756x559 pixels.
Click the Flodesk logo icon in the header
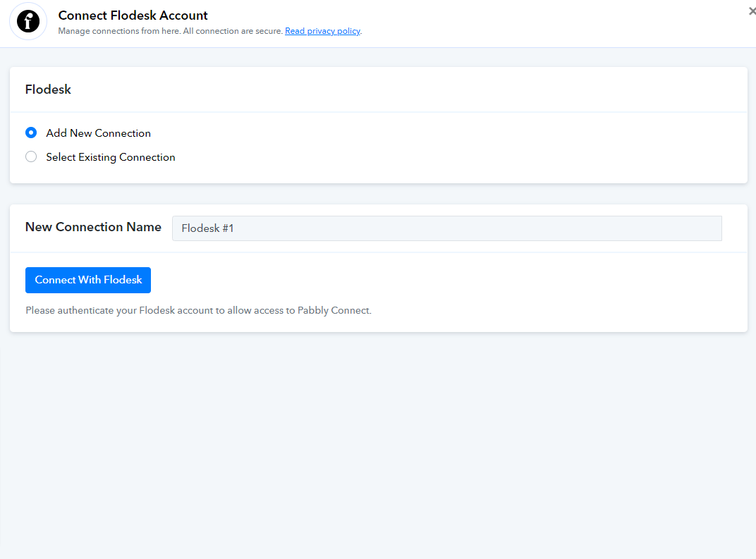28,21
